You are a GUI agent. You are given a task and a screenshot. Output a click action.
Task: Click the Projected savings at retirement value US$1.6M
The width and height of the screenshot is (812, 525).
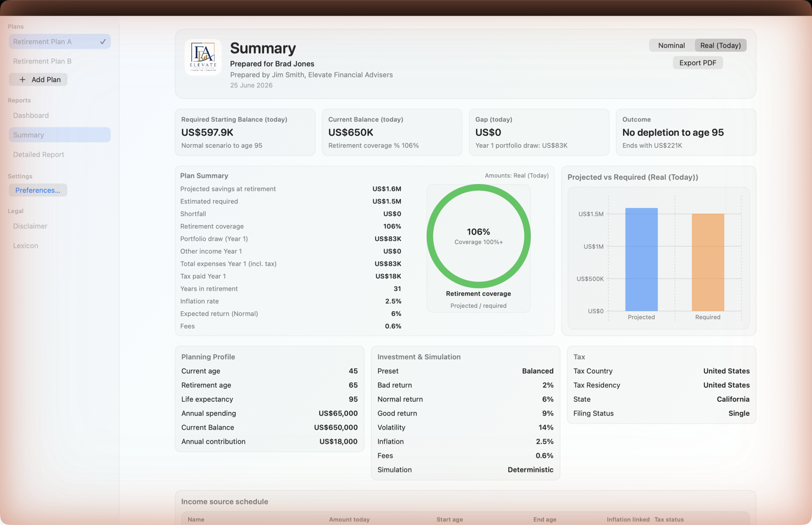point(387,189)
